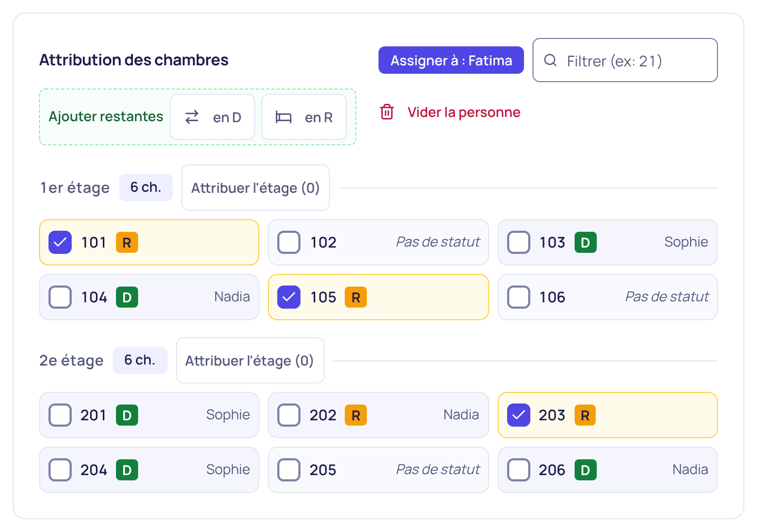The image size is (757, 532).
Task: Click the green D badge on room 201
Action: (x=127, y=415)
